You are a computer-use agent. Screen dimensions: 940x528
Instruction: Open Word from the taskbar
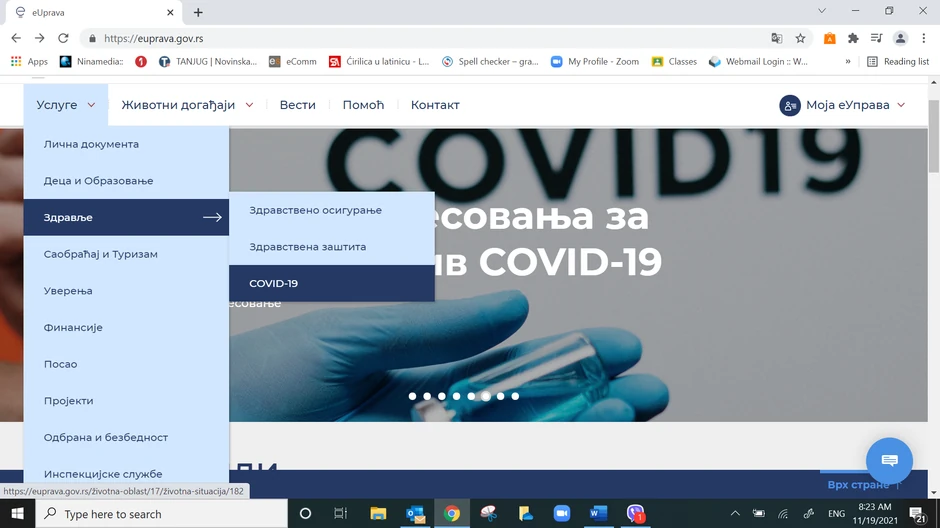598,514
